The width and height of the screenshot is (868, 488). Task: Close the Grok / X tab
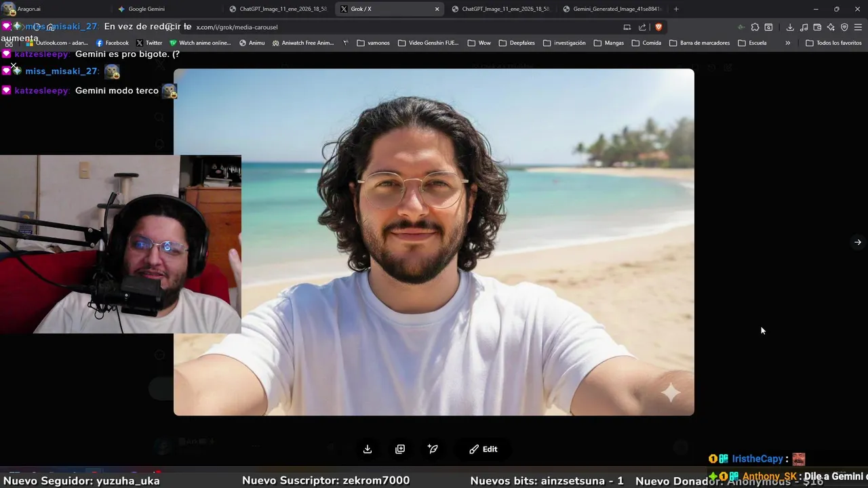pyautogui.click(x=437, y=9)
